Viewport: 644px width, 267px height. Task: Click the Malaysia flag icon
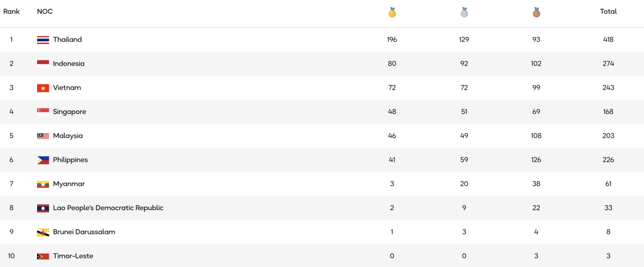43,136
